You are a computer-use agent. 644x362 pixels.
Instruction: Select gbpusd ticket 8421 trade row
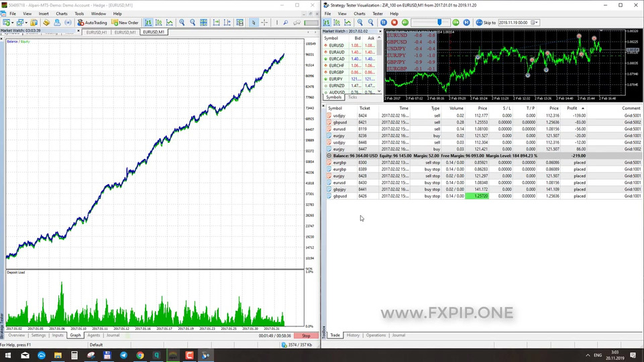point(484,122)
